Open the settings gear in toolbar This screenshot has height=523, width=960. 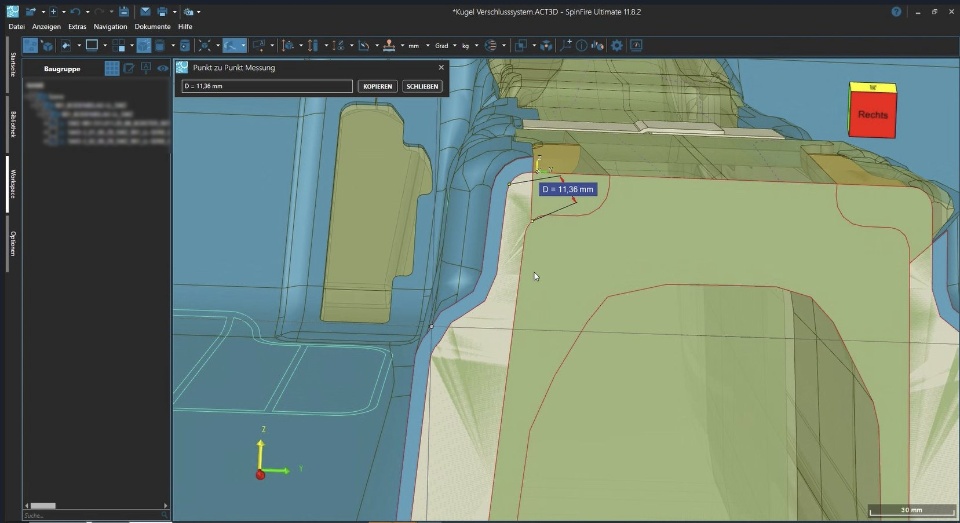617,45
